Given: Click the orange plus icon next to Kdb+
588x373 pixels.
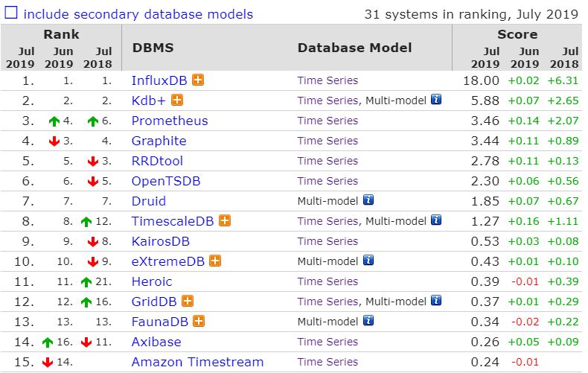Looking at the screenshot, I should coord(177,101).
